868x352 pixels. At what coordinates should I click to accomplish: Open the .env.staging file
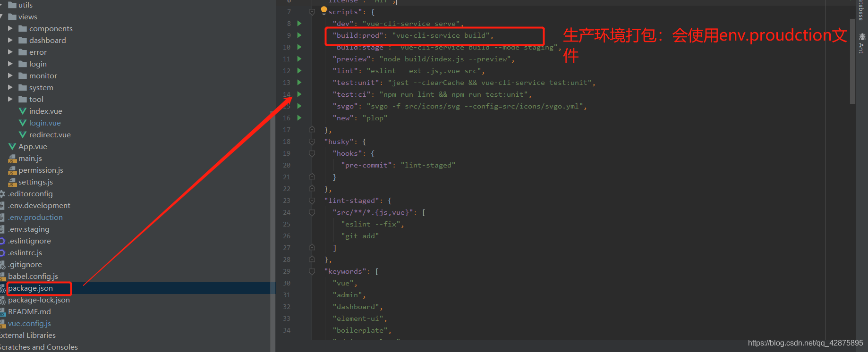(29, 229)
